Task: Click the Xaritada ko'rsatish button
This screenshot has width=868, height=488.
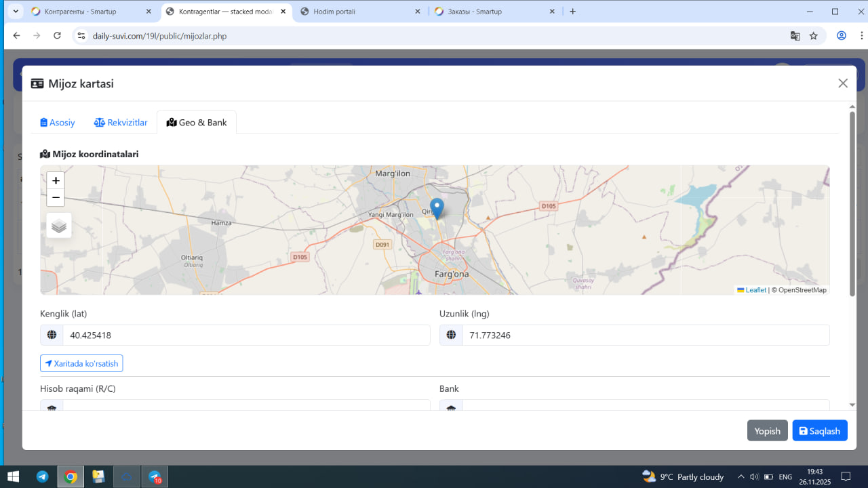Action: [81, 364]
